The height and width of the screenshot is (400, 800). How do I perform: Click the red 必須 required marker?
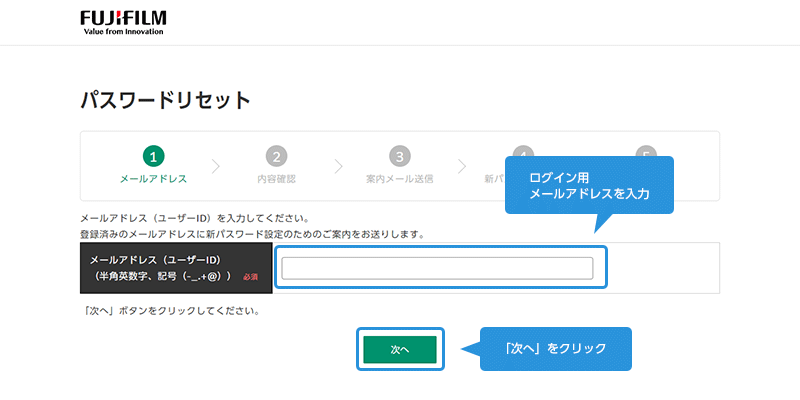coord(251,277)
